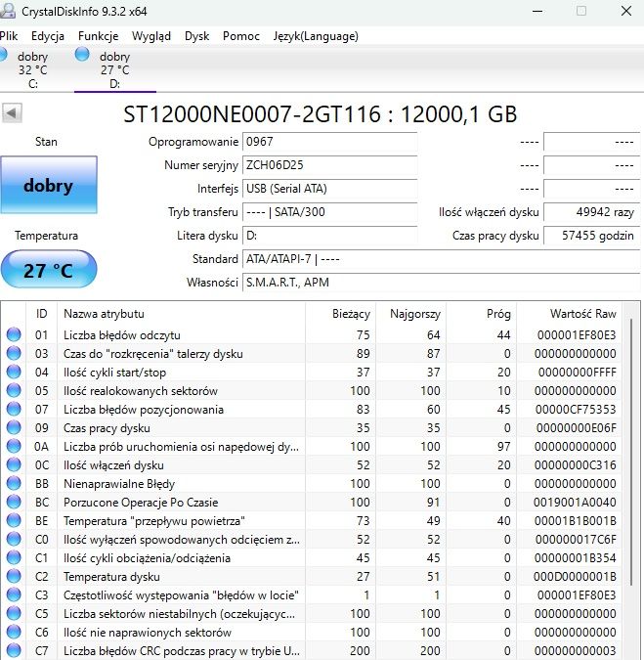Click the status icon for attribute 03
Screen dimensions: 644x660
click(14, 353)
